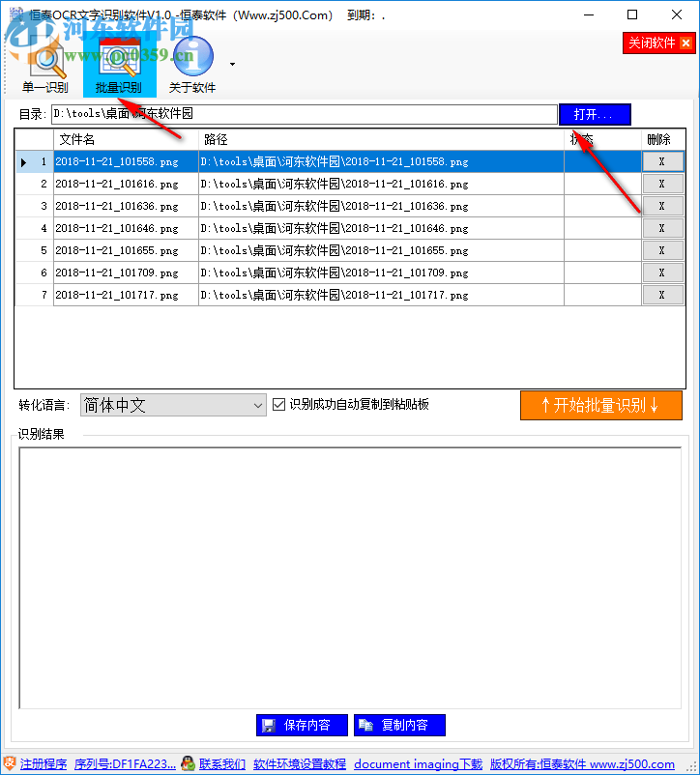Click the row header of row 6

tap(34, 273)
